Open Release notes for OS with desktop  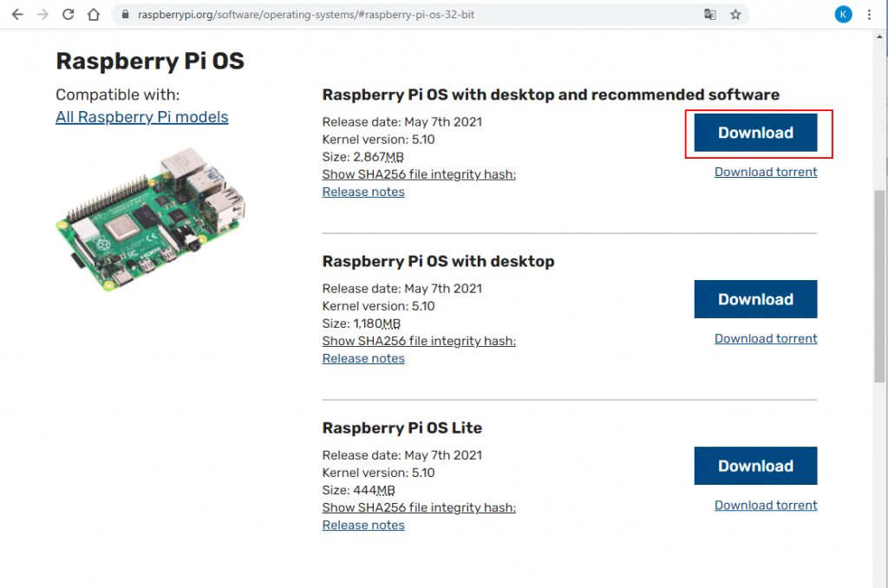(363, 358)
